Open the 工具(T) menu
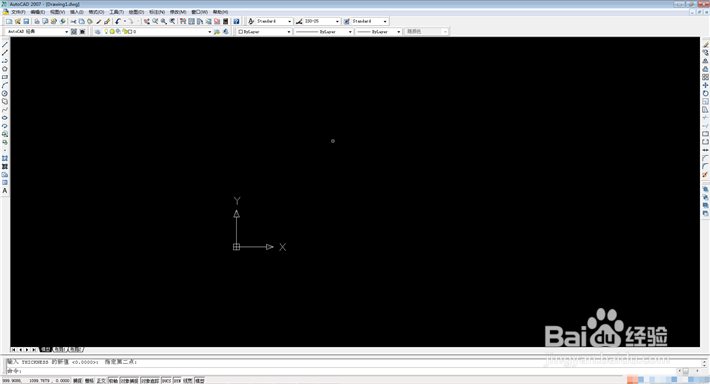The image size is (710, 384). [x=116, y=12]
